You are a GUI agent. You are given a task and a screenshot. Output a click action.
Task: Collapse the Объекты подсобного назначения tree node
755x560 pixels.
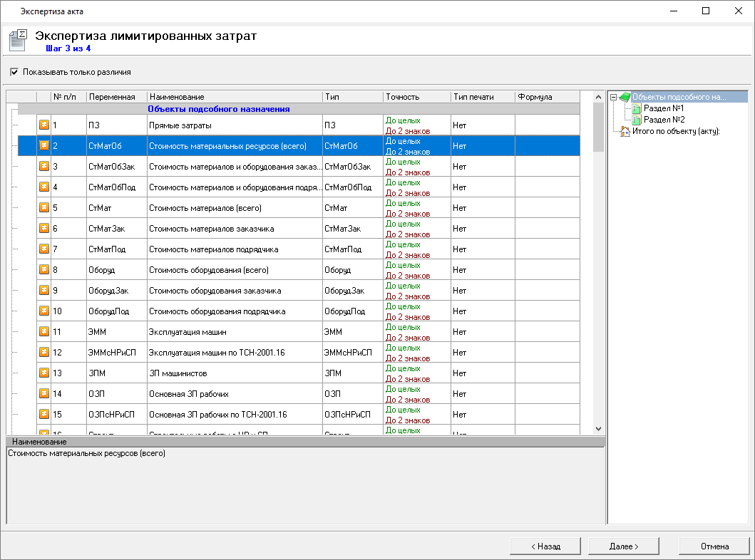[x=613, y=98]
